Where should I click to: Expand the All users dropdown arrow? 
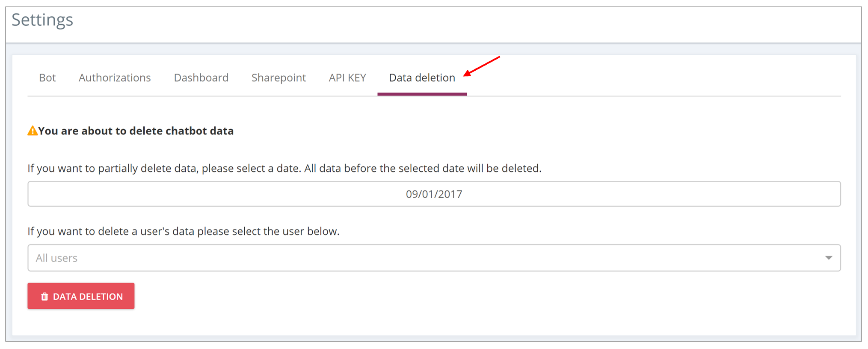click(829, 258)
